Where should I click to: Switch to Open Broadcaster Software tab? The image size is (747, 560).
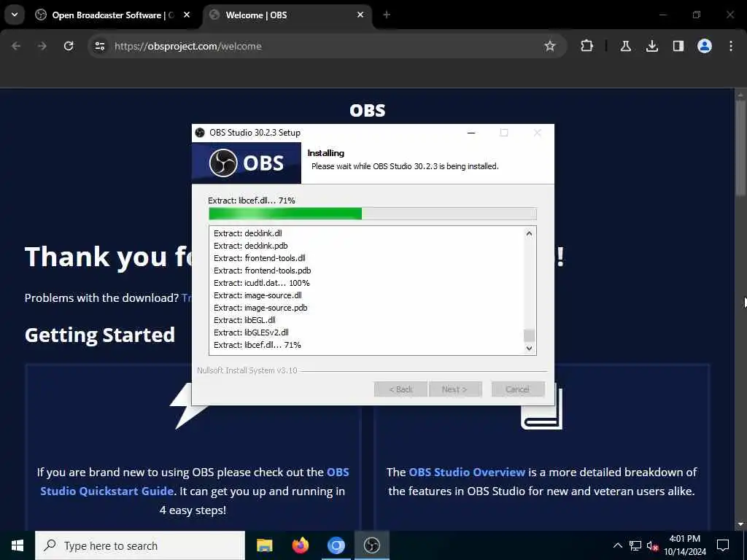point(112,15)
